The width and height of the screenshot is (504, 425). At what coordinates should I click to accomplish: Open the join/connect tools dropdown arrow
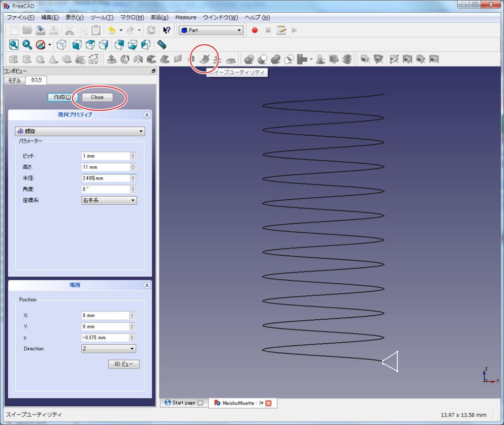(311, 59)
